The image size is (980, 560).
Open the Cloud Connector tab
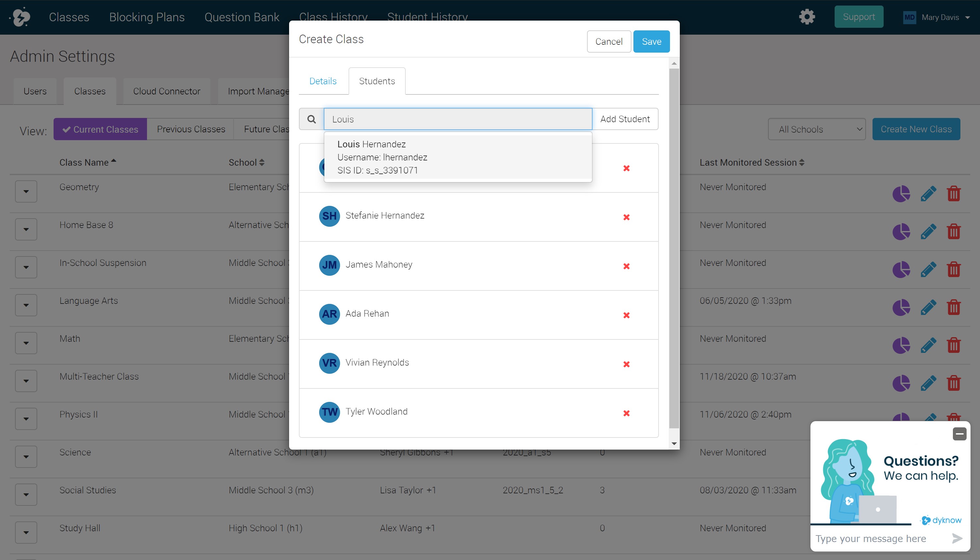167,91
